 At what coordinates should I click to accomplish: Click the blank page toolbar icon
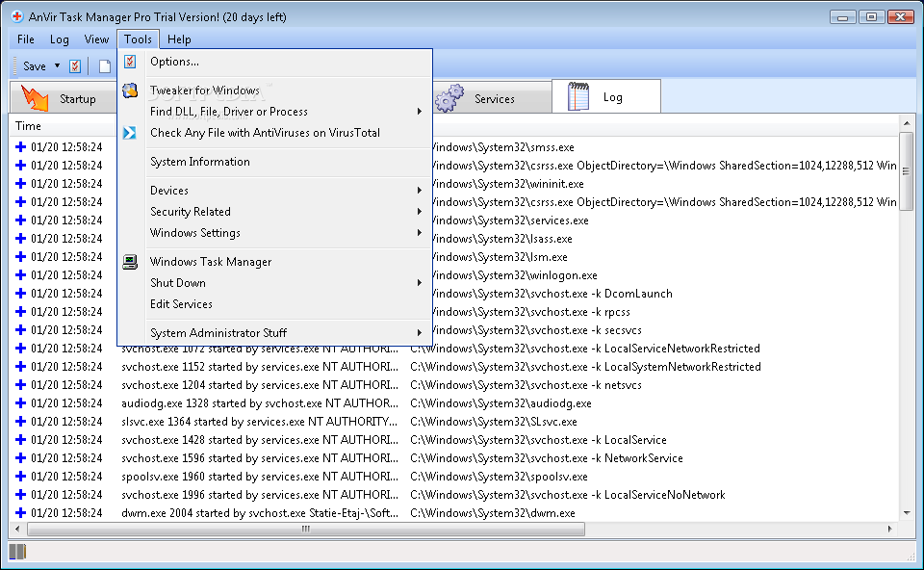(105, 66)
